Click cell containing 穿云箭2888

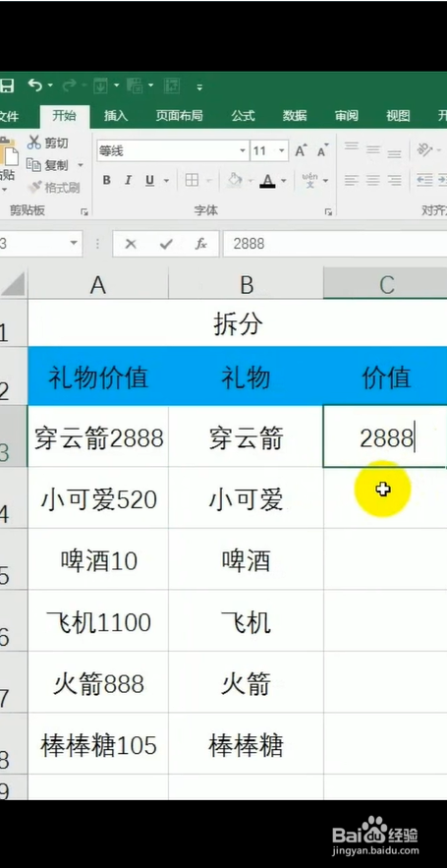point(98,437)
